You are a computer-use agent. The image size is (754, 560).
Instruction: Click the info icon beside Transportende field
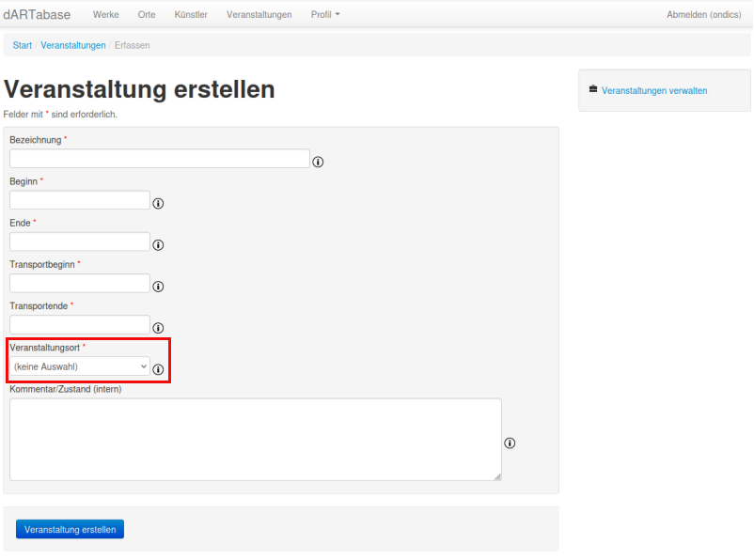click(158, 327)
